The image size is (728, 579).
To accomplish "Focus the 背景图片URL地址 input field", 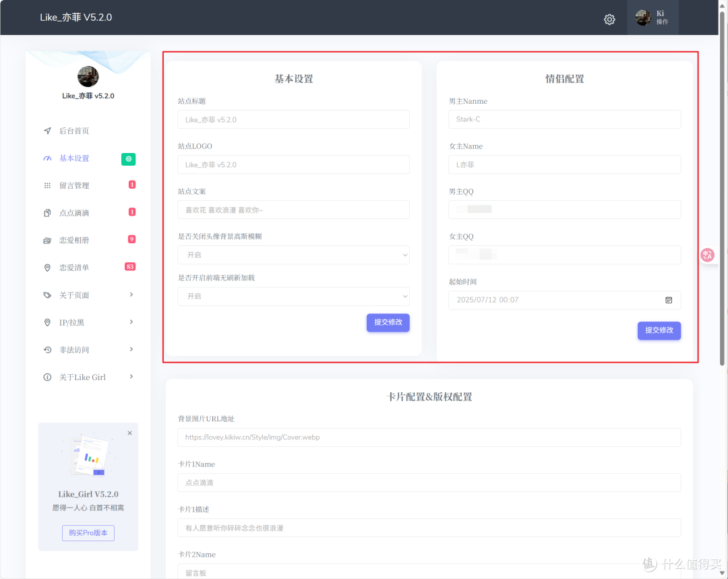I will (429, 437).
